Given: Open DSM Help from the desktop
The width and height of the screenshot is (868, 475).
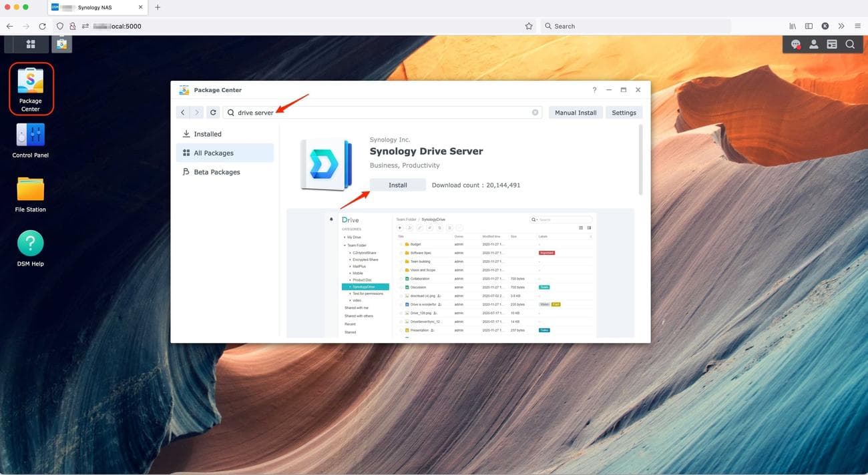Looking at the screenshot, I should pos(30,242).
